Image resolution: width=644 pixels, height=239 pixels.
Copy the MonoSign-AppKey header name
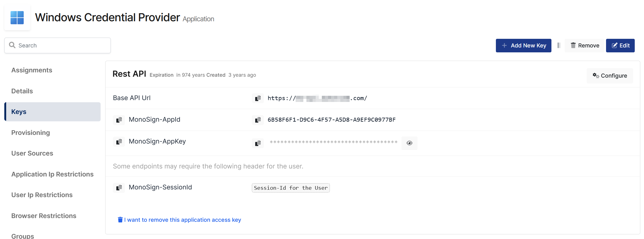[119, 142]
